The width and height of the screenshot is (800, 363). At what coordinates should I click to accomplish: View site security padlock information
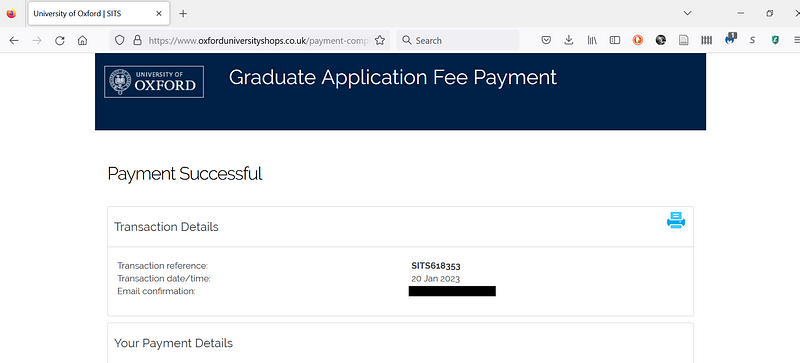137,40
